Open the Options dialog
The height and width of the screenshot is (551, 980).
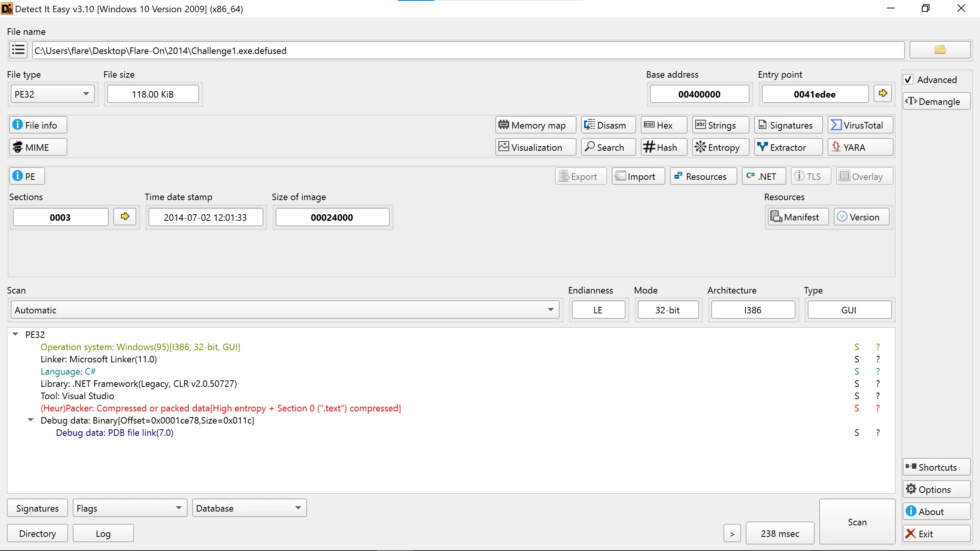click(936, 489)
